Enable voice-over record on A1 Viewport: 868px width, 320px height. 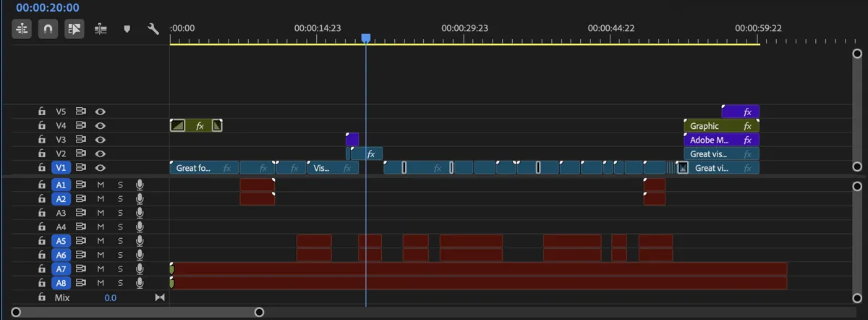click(x=140, y=185)
